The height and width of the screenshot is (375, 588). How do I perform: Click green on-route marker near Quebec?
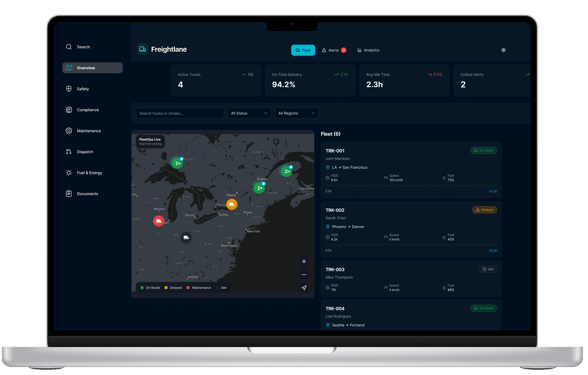[x=259, y=188]
